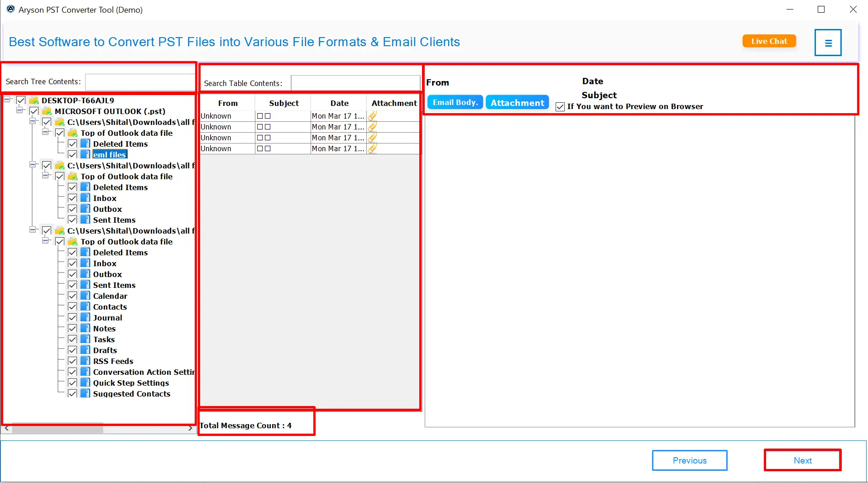Click the attachment paperclip in last email row
Viewport: 868px width, 483px height.
(x=372, y=148)
